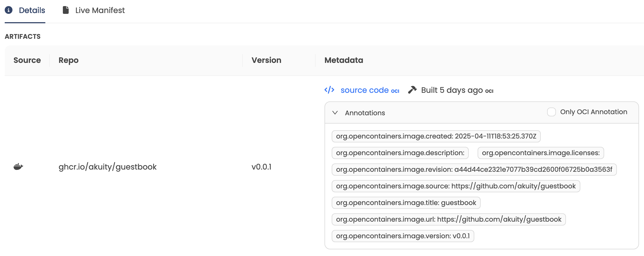644x256 pixels.
Task: Click the v0.0.1 version entry
Action: click(x=261, y=167)
